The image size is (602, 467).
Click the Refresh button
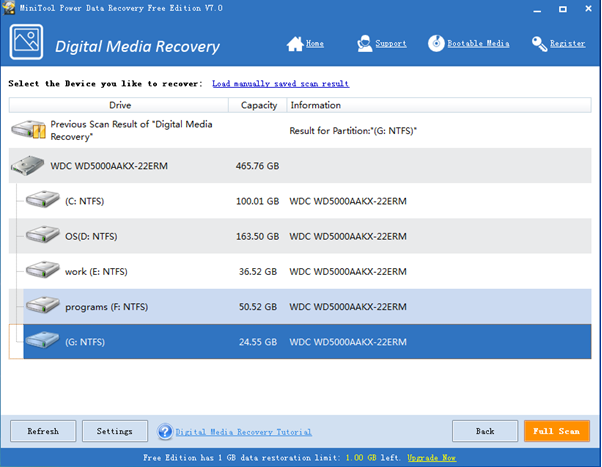43,431
